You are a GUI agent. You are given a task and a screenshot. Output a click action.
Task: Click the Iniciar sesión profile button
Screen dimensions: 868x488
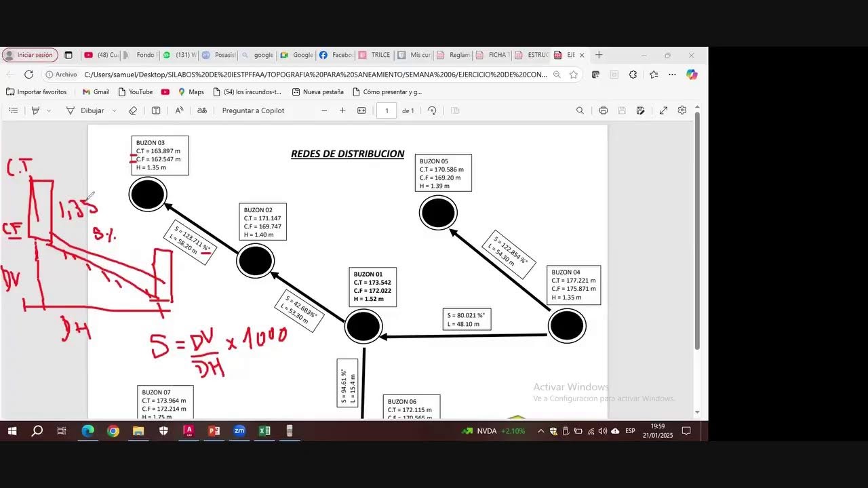pos(30,55)
